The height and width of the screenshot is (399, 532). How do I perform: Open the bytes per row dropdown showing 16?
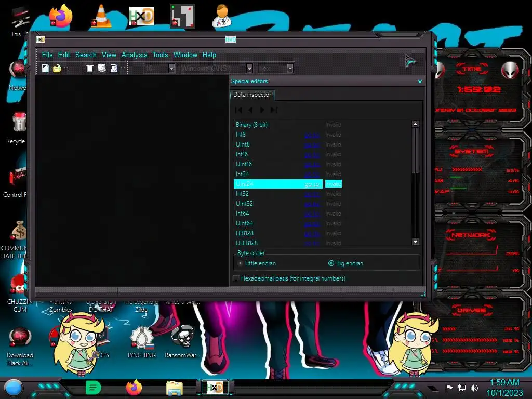171,68
